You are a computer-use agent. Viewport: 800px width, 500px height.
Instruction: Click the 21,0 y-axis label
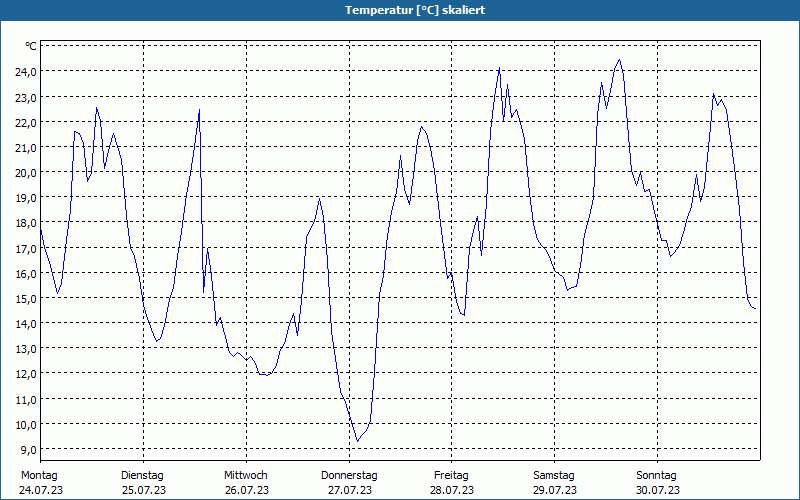(26, 148)
